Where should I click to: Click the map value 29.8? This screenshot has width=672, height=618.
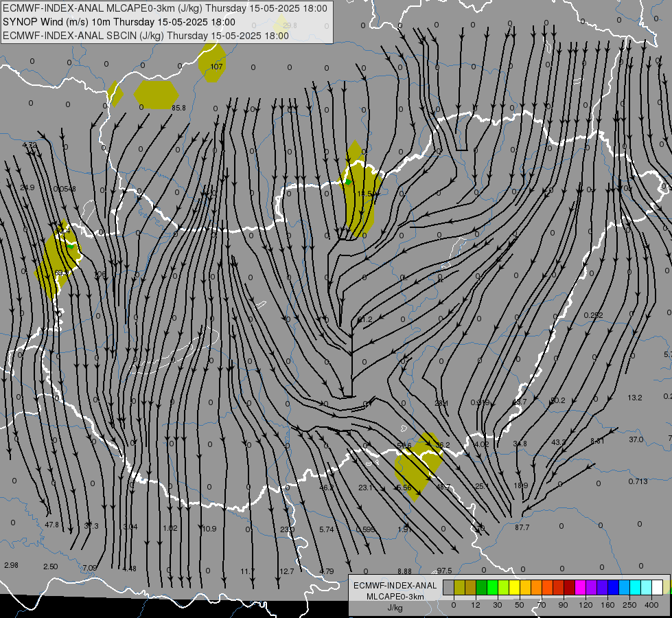290,25
